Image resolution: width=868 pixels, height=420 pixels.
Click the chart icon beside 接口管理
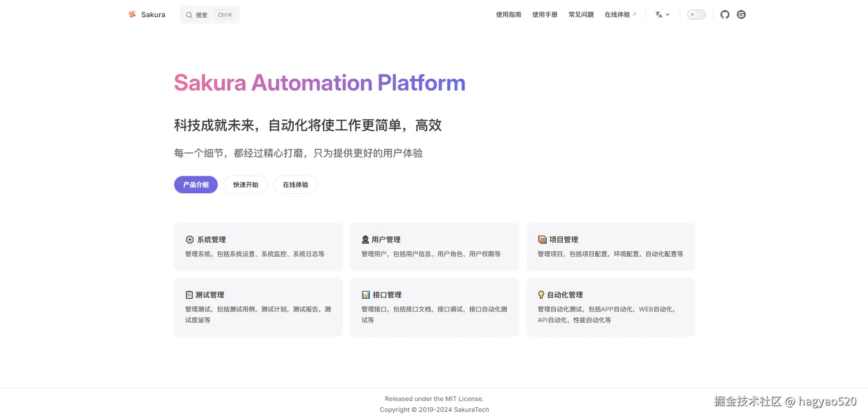[x=366, y=295]
